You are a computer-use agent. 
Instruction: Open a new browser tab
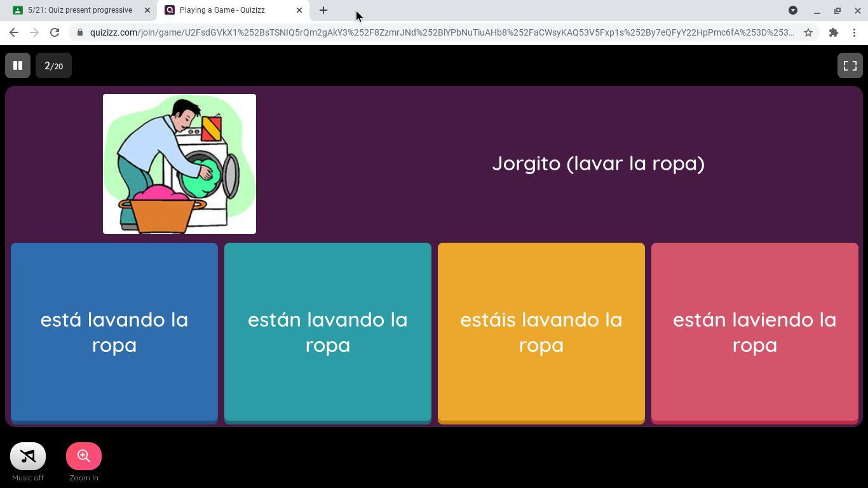(x=323, y=10)
